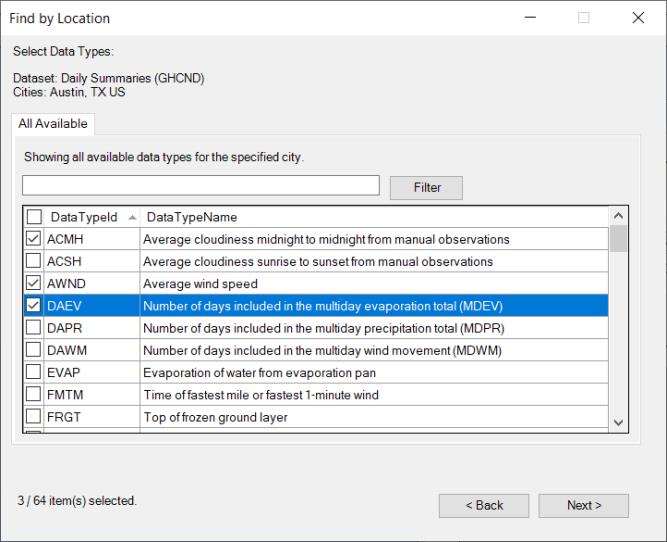Toggle the FRGT checkbox on
This screenshot has height=542, width=667.
click(x=34, y=416)
